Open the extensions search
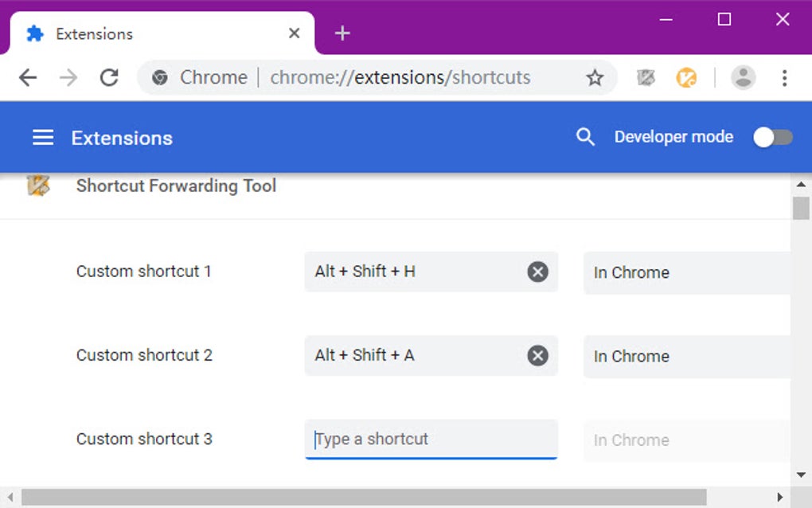 pyautogui.click(x=585, y=137)
